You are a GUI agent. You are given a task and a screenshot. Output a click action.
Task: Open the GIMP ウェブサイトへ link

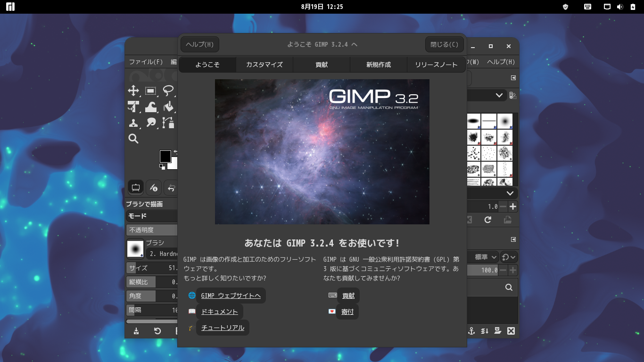click(x=231, y=296)
